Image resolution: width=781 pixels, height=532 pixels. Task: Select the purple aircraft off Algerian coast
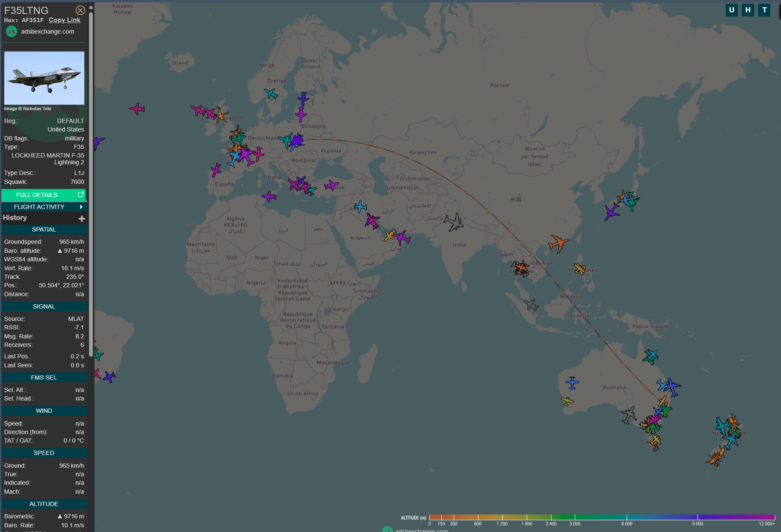tap(269, 196)
